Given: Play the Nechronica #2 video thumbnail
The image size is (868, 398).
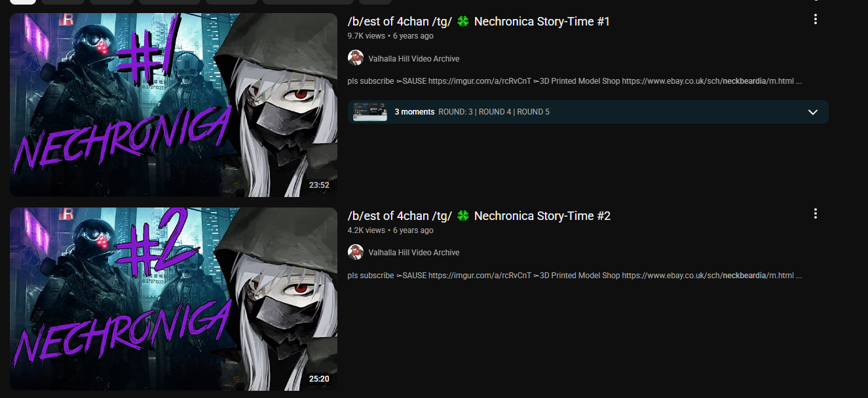Looking at the screenshot, I should pyautogui.click(x=174, y=299).
